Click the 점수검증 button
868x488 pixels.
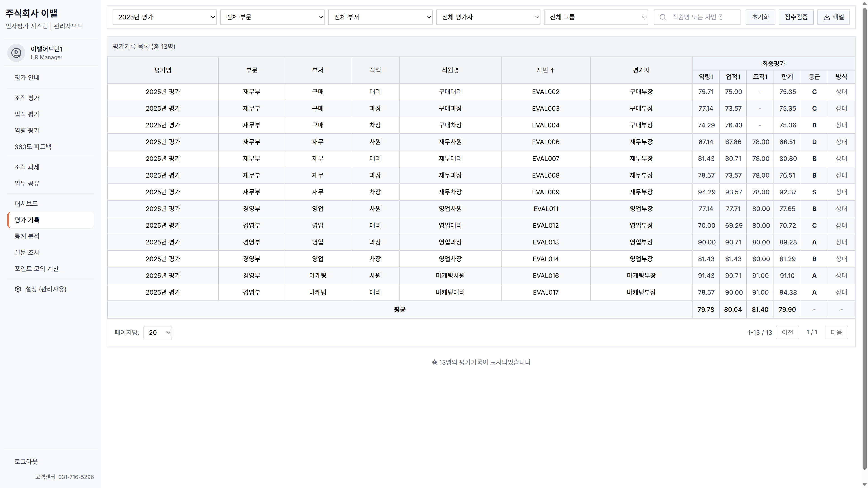click(x=796, y=17)
